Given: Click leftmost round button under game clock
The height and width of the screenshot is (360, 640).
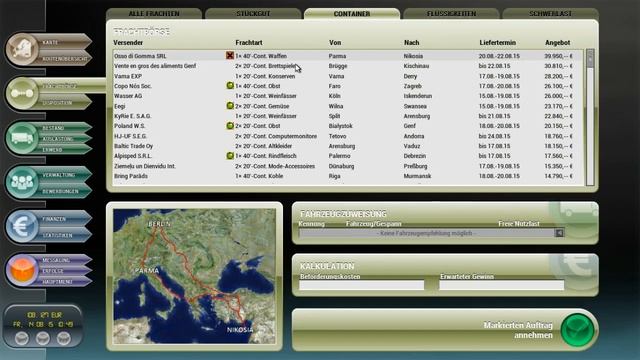Looking at the screenshot, I should [x=22, y=338].
